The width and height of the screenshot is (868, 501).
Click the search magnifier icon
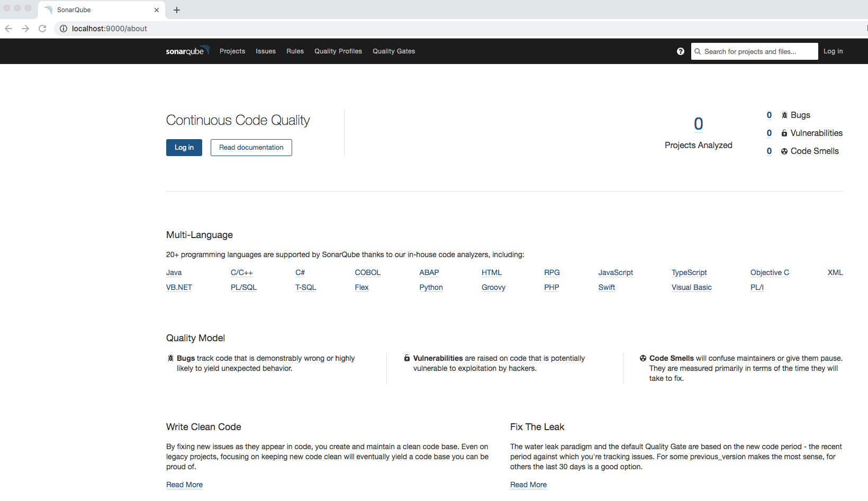(698, 51)
